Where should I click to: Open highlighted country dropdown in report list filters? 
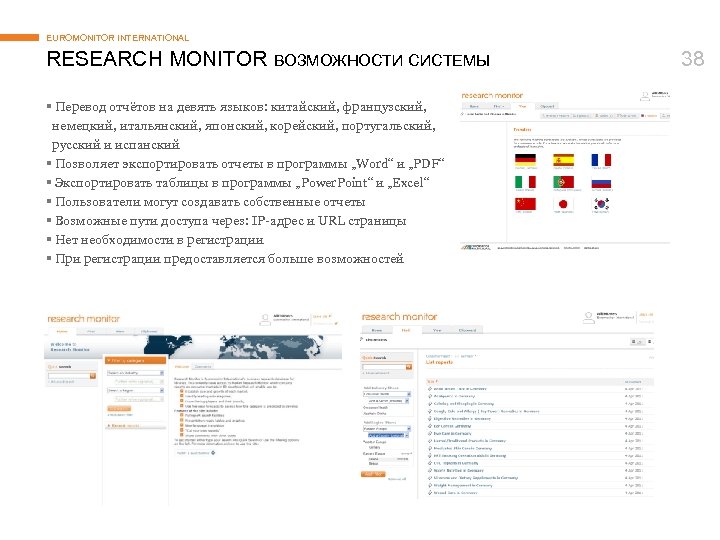click(388, 435)
